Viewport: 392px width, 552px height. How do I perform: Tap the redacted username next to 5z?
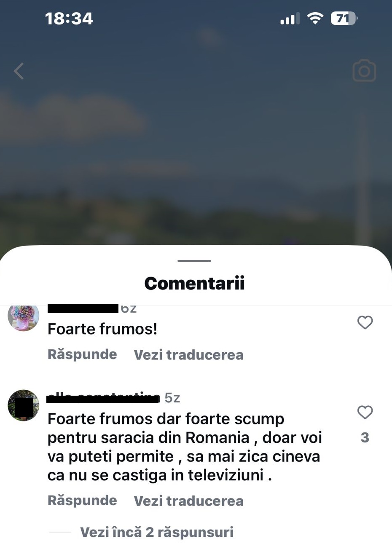click(104, 398)
